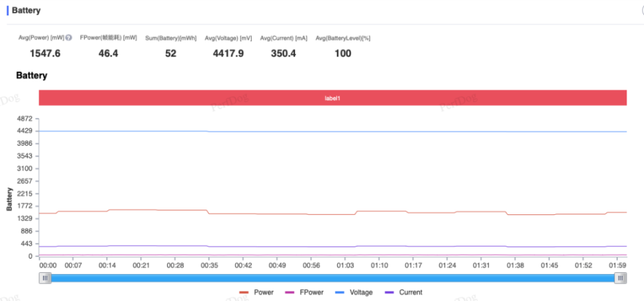The width and height of the screenshot is (644, 301).
Task: Click the 01:03 tick on time axis
Action: 345,265
